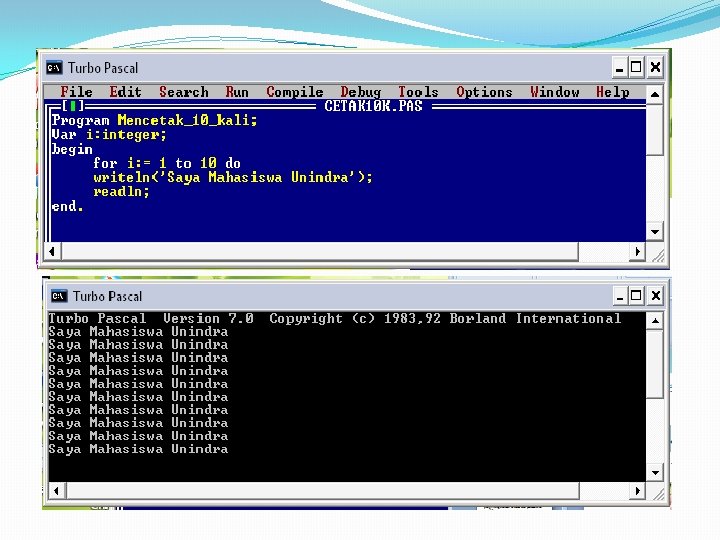Click scroll left arrow in editor window
This screenshot has height=540, width=720.
point(52,252)
